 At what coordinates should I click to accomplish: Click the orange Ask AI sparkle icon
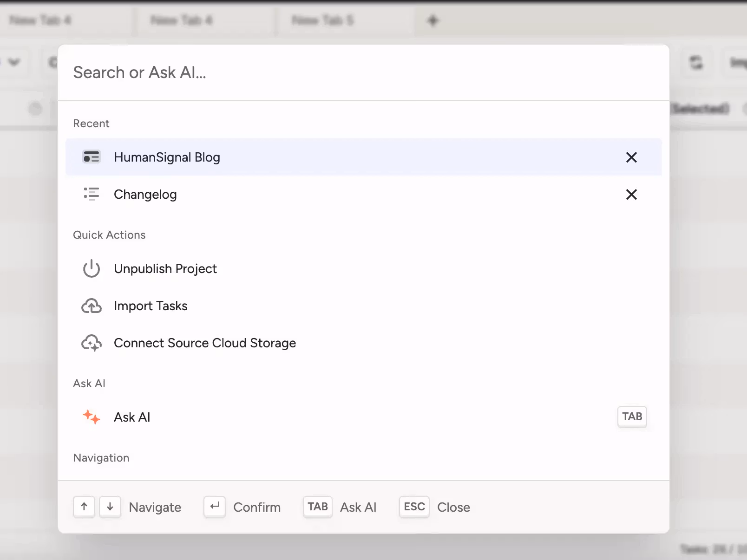coord(92,417)
